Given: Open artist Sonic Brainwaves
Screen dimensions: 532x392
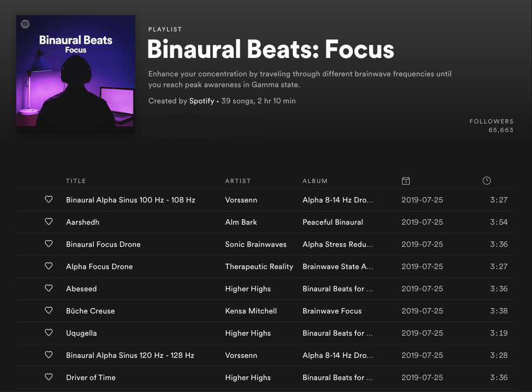Looking at the screenshot, I should tap(256, 244).
